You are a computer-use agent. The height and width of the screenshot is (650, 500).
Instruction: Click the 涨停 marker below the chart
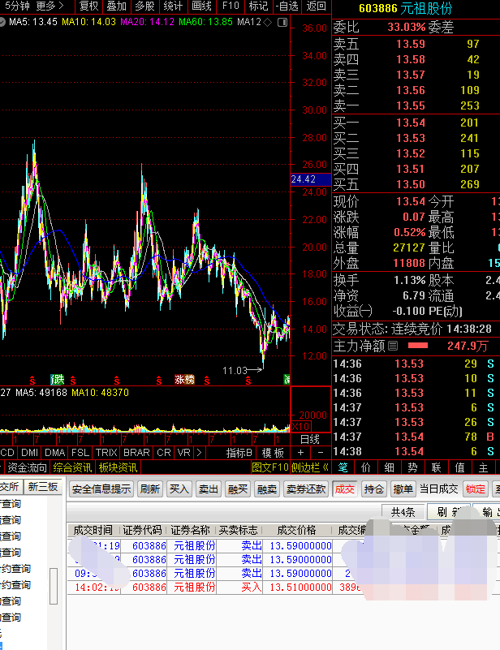(x=184, y=379)
